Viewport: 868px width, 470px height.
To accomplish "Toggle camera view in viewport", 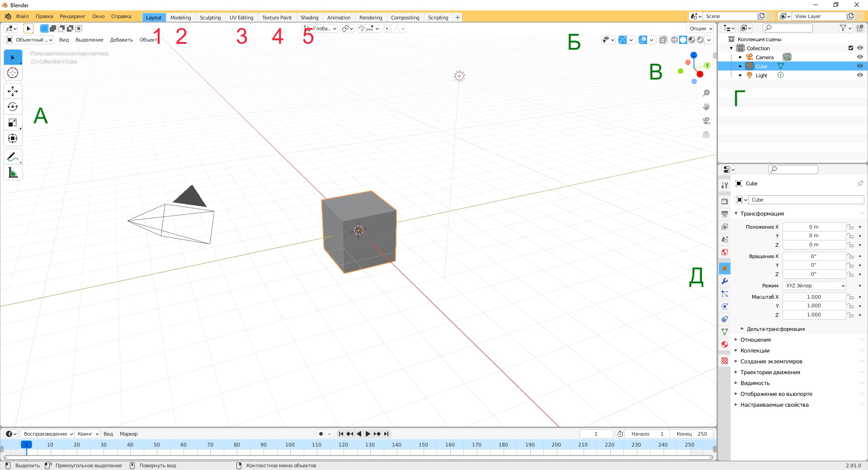I will (x=706, y=121).
